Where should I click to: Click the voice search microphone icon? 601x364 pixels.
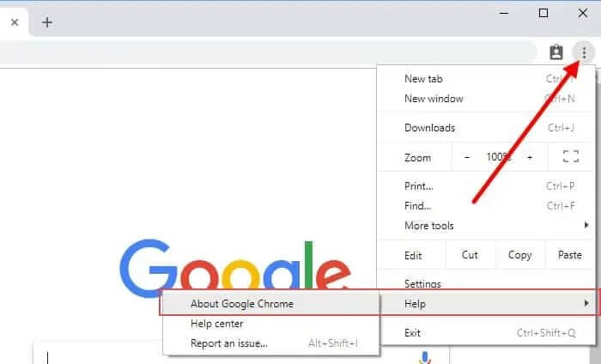click(424, 357)
